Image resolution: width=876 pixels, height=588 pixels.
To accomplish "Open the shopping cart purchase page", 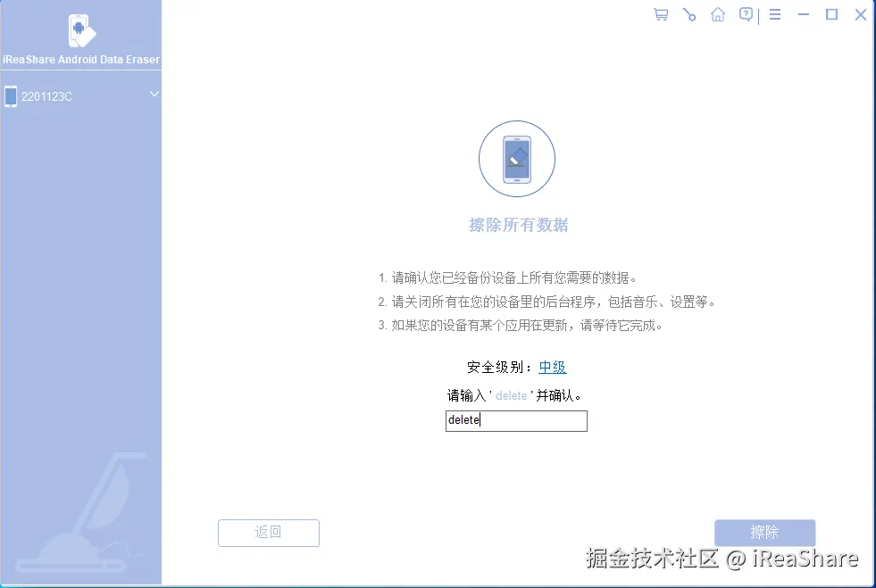I will pos(660,14).
